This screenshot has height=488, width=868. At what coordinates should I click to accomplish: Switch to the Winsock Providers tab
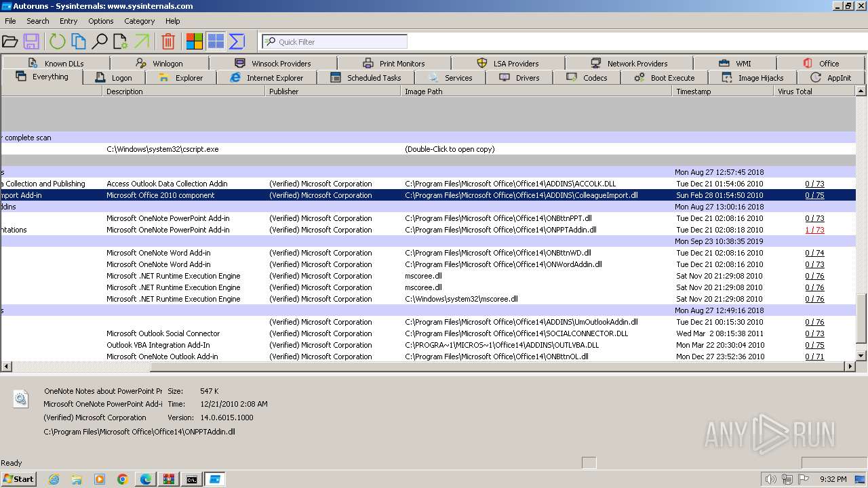(x=273, y=63)
